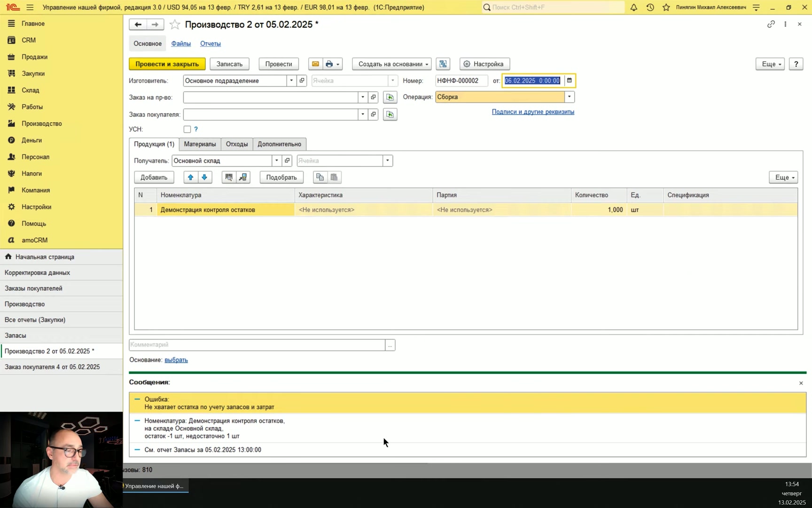Switch to the Материалы tab
Image resolution: width=812 pixels, height=508 pixels.
coord(200,144)
